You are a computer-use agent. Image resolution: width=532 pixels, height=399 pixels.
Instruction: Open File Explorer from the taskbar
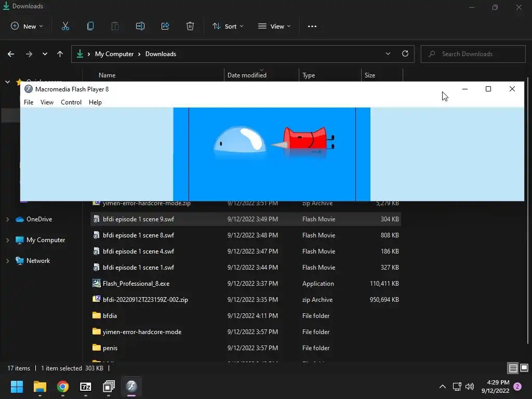click(39, 387)
